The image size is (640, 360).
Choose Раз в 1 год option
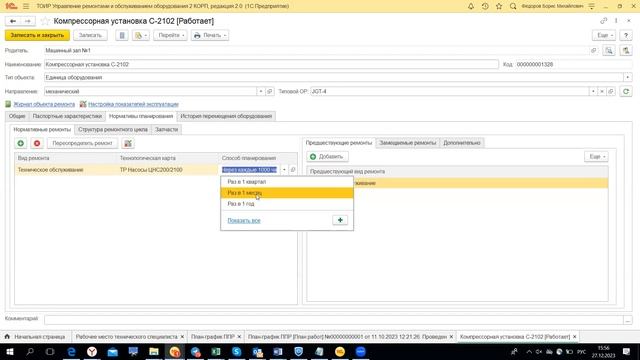[x=287, y=204]
